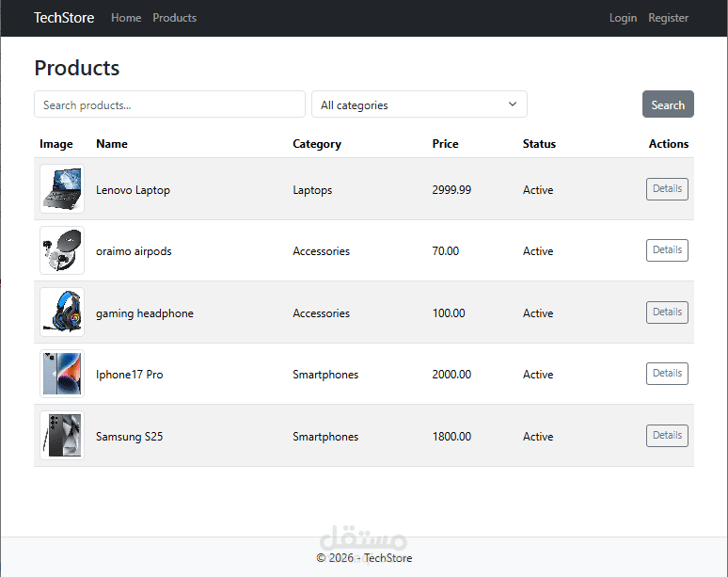Click the Price column header
This screenshot has width=728, height=577.
tap(445, 144)
